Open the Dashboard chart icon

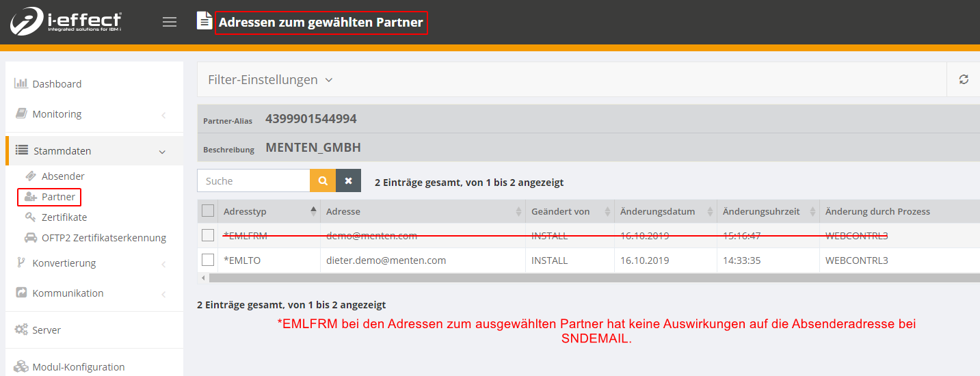[x=21, y=83]
